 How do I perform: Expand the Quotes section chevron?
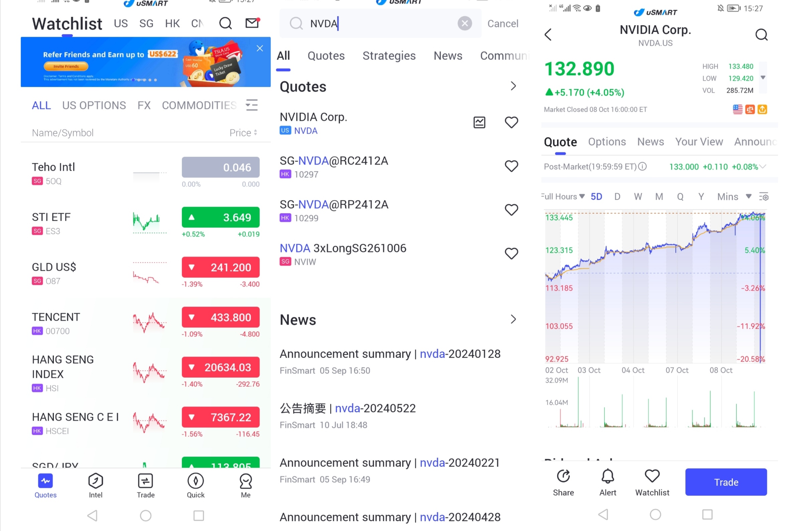(513, 86)
